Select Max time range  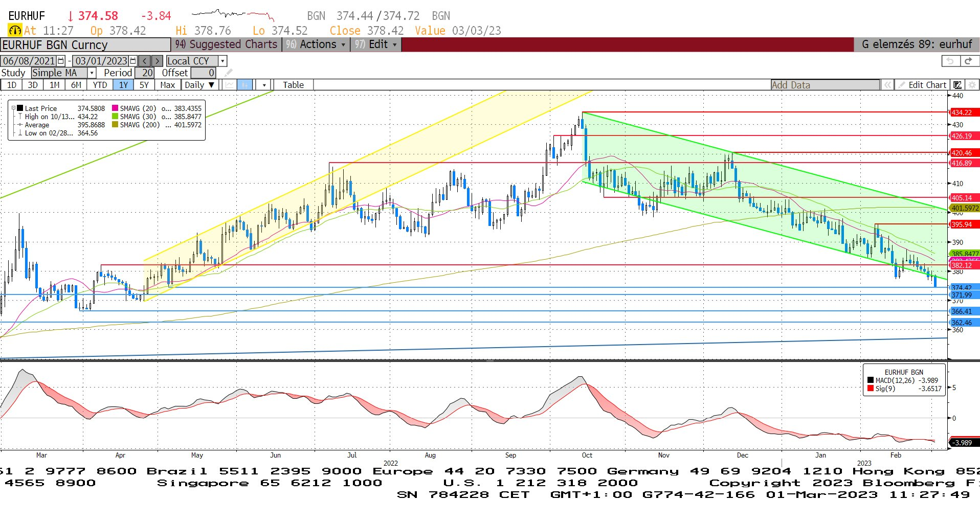(x=167, y=85)
